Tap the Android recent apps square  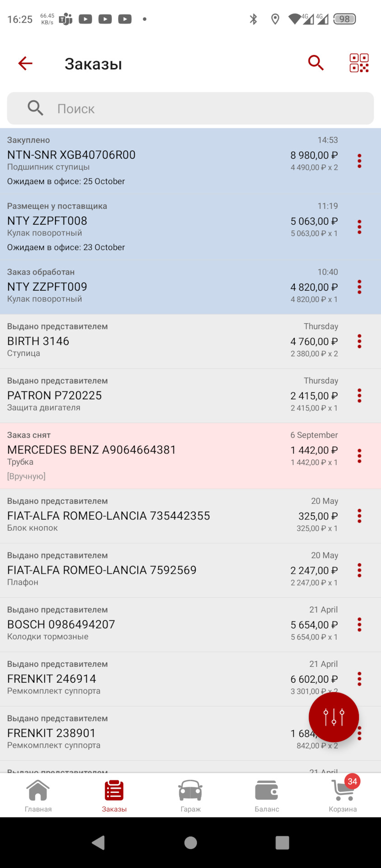(x=282, y=843)
